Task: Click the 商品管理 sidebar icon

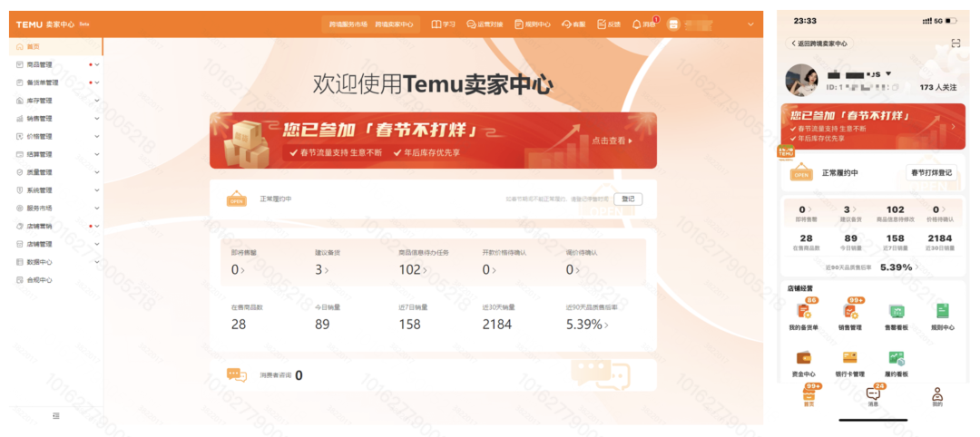Action: click(x=20, y=65)
